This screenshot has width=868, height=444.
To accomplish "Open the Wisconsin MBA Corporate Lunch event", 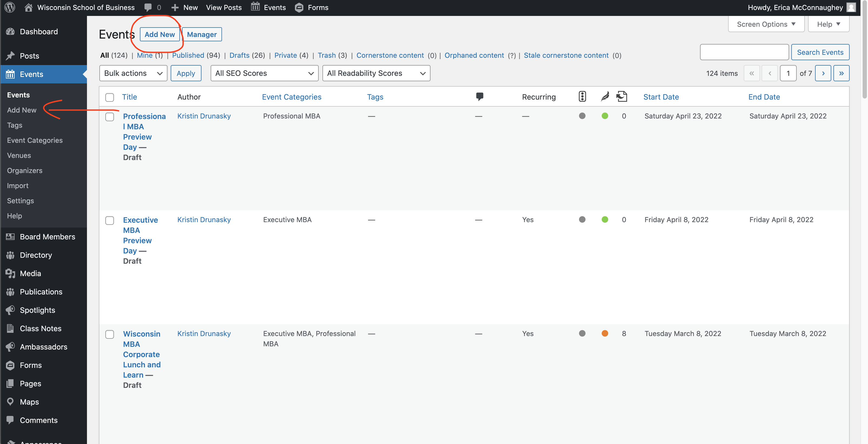I will tap(141, 354).
